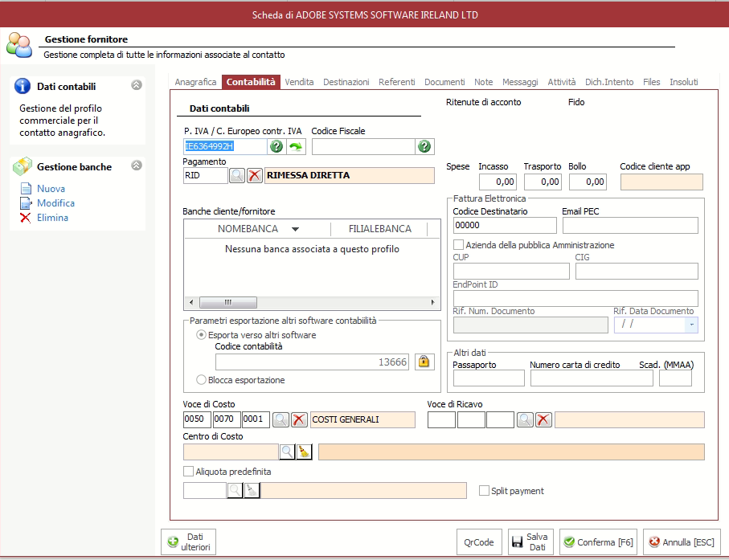
Task: Click the Dati ulteriori button
Action: pyautogui.click(x=188, y=542)
